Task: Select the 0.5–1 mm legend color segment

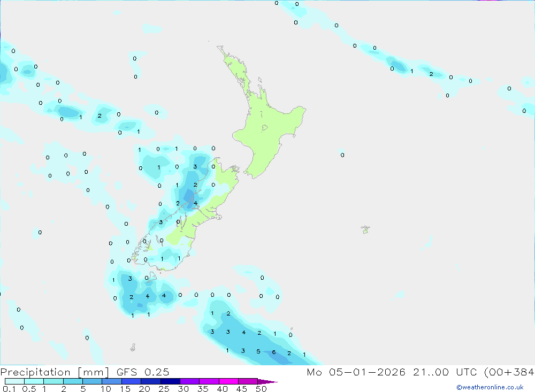Action: coord(34,381)
